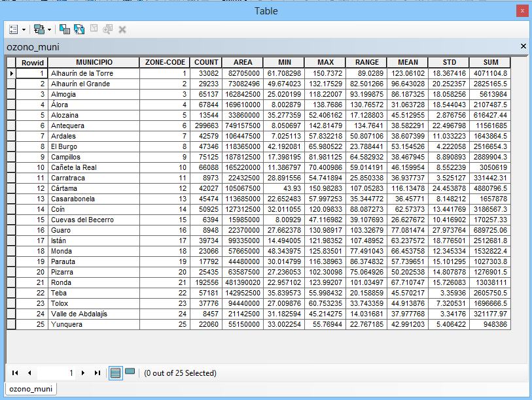Click Select By Attributes icon

(x=64, y=29)
